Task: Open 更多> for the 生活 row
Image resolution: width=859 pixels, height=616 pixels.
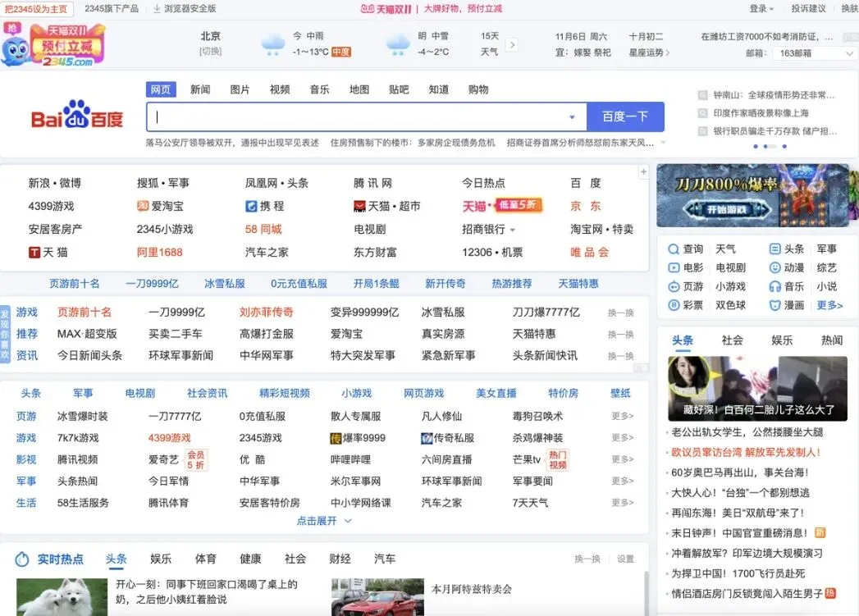Action: (623, 502)
